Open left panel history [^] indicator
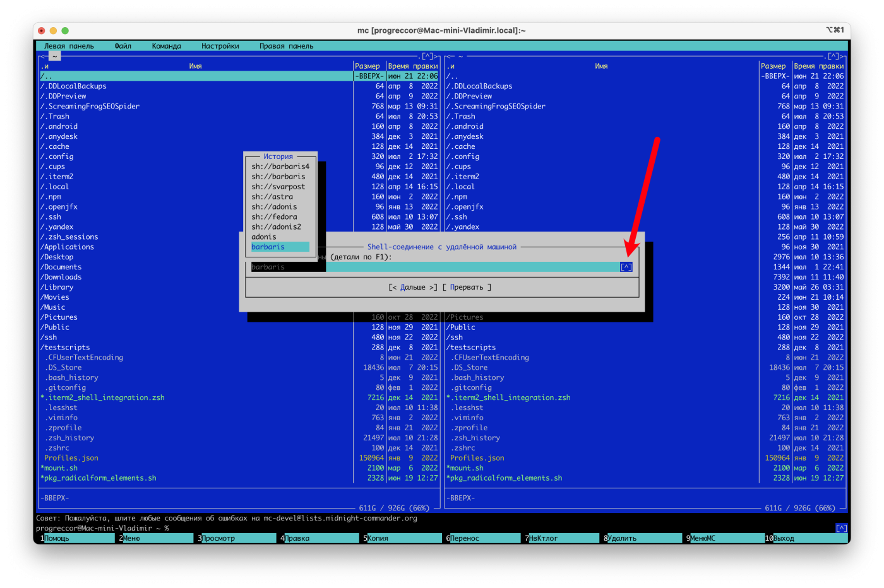Image resolution: width=884 pixels, height=588 pixels. coord(427,56)
